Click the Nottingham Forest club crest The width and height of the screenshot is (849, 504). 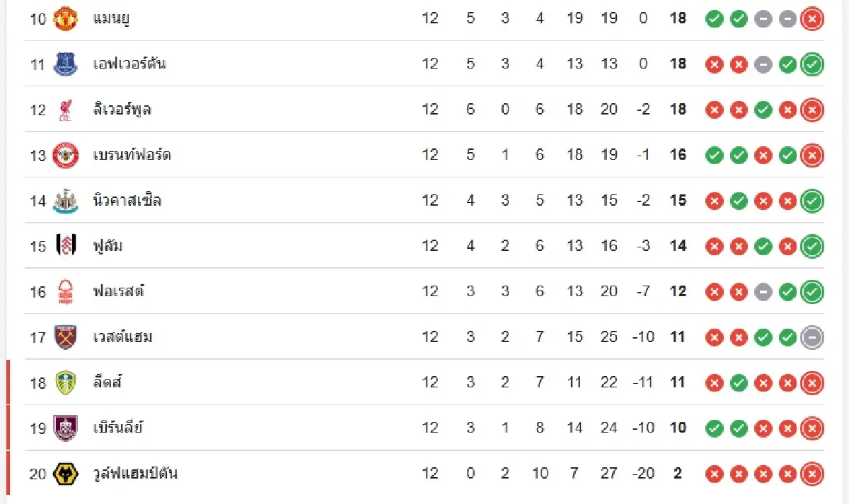[66, 291]
